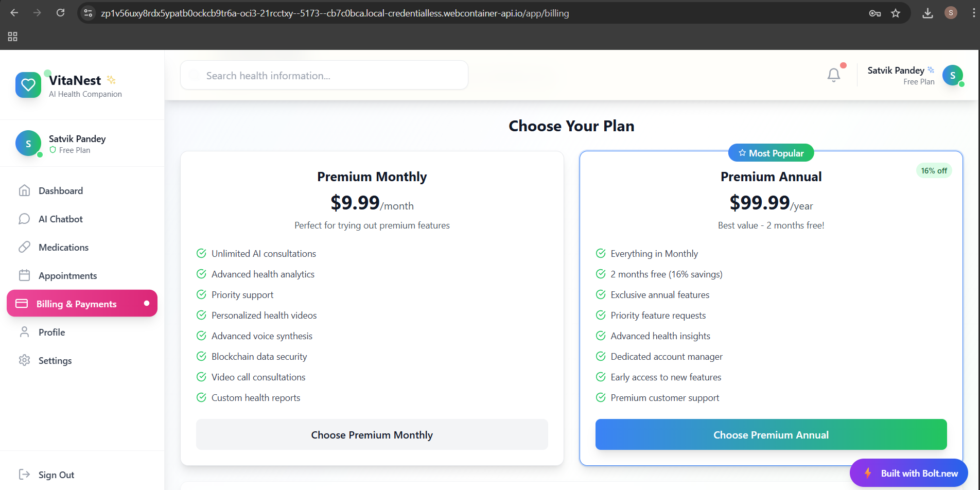Click the shield icon beside Free Plan
This screenshot has height=490, width=980.
click(x=52, y=150)
